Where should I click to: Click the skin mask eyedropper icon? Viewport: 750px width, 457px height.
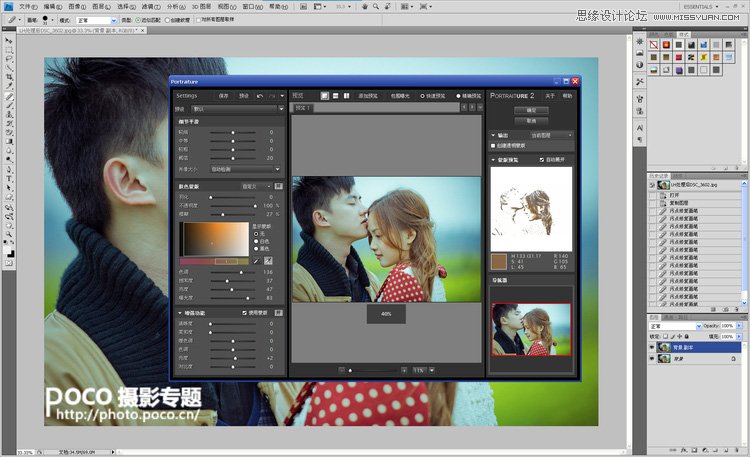tap(257, 260)
